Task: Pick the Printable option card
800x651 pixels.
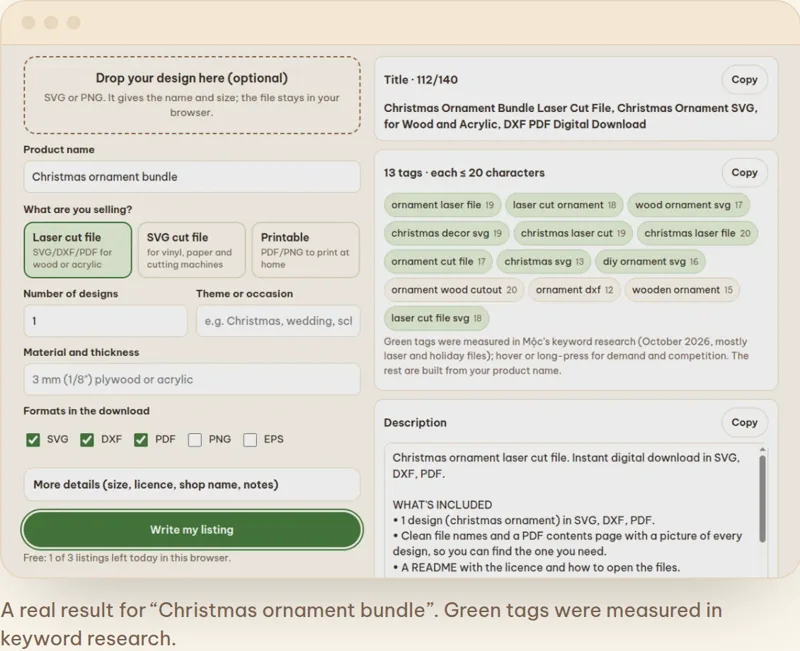Action: pyautogui.click(x=305, y=250)
